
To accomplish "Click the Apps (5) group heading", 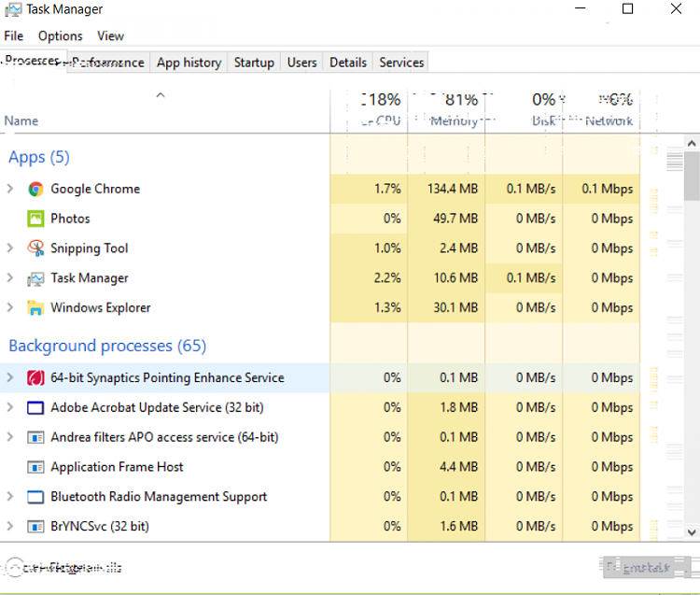I will [39, 157].
